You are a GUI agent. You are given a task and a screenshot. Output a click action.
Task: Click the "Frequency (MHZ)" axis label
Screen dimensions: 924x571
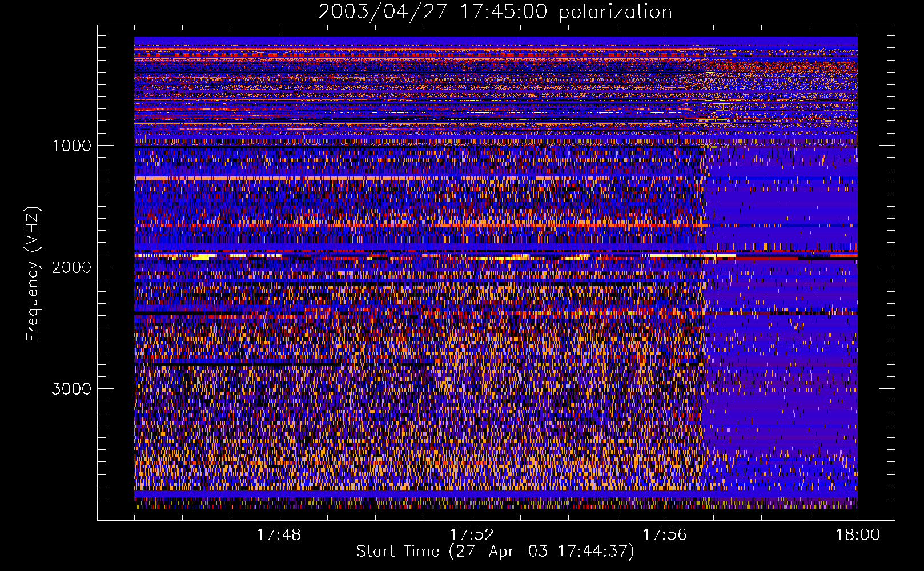(x=33, y=274)
